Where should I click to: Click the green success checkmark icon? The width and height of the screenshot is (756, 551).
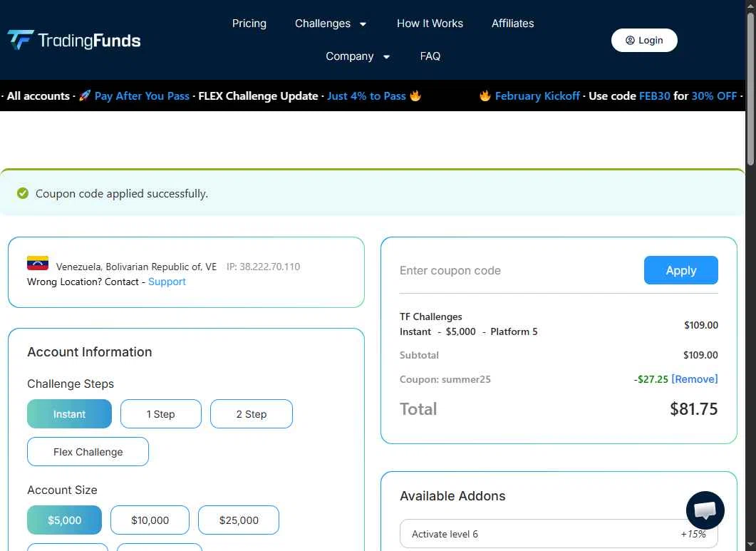tap(23, 193)
